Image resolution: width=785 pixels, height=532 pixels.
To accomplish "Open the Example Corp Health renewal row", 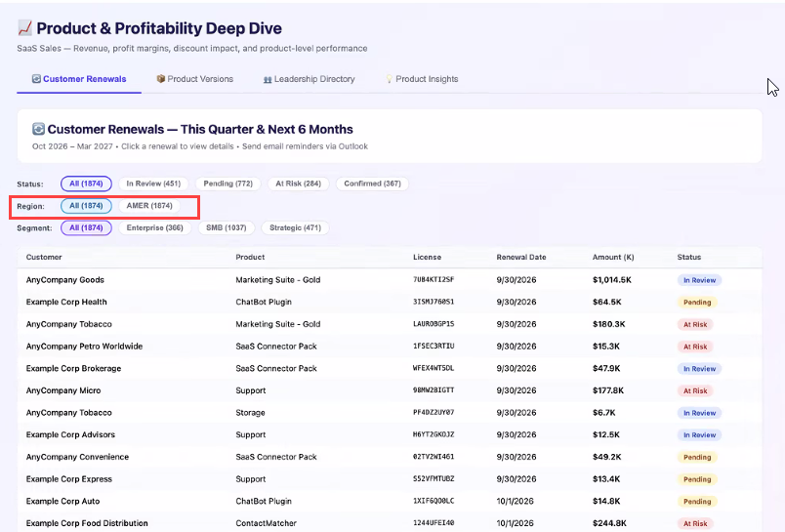I will 390,302.
